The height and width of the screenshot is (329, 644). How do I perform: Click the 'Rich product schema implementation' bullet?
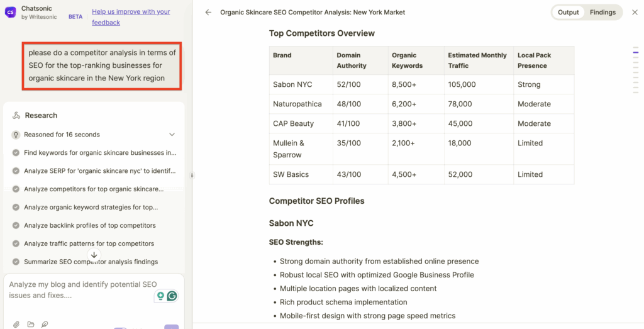coord(343,303)
